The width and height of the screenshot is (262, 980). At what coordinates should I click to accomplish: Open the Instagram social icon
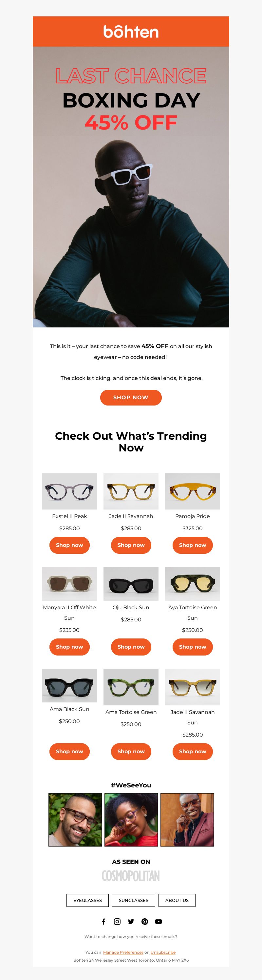click(x=117, y=921)
